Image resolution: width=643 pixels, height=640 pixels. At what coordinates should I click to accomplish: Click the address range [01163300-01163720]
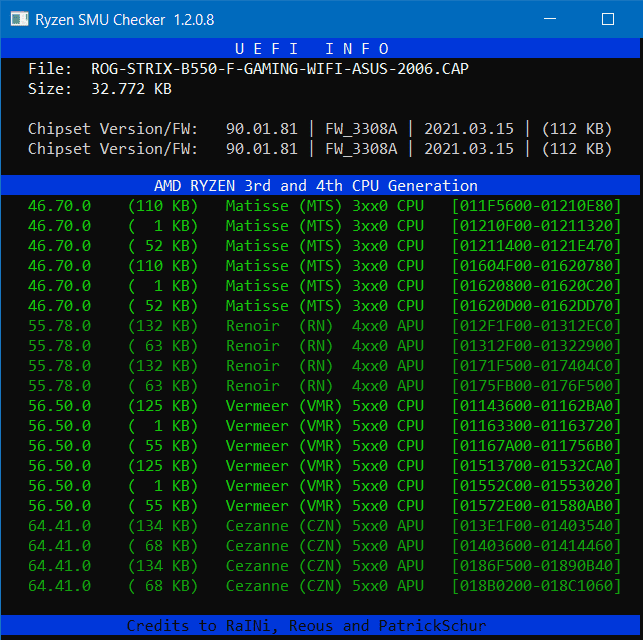point(536,426)
